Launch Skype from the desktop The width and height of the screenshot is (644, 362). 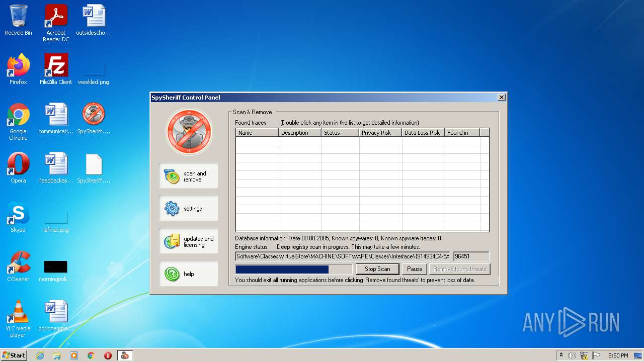click(18, 217)
